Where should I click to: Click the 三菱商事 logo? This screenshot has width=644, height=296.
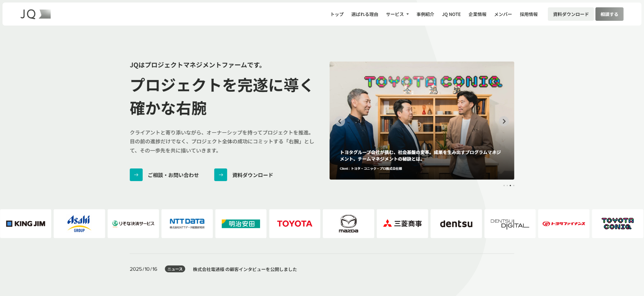coord(402,224)
